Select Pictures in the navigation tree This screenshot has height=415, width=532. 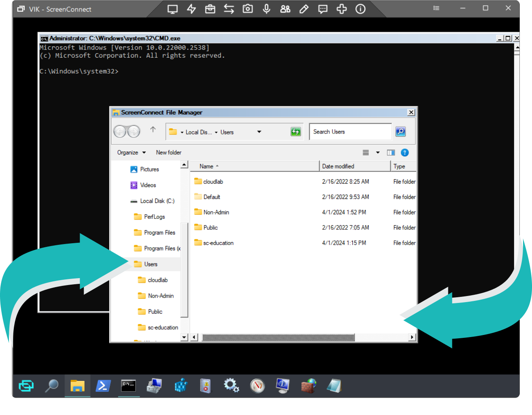click(x=145, y=169)
